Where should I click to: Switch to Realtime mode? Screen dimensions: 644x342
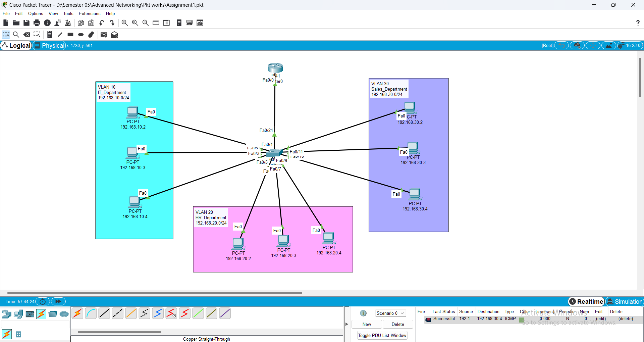pyautogui.click(x=586, y=301)
